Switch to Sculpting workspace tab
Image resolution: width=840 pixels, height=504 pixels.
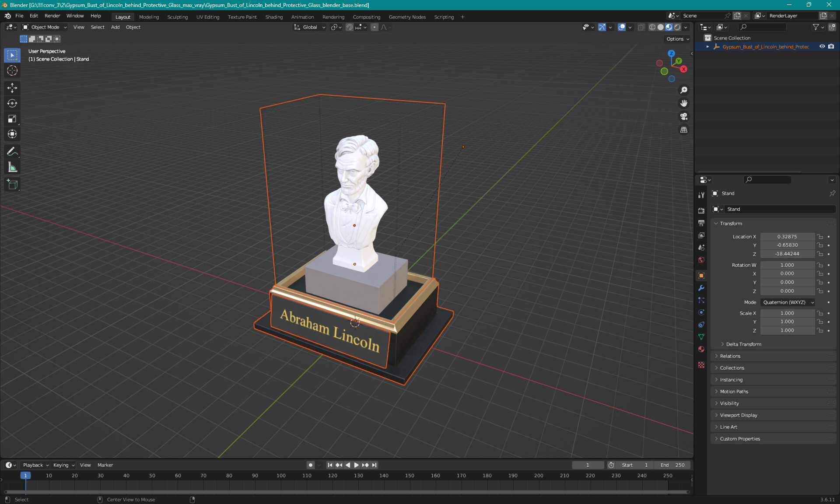click(177, 17)
